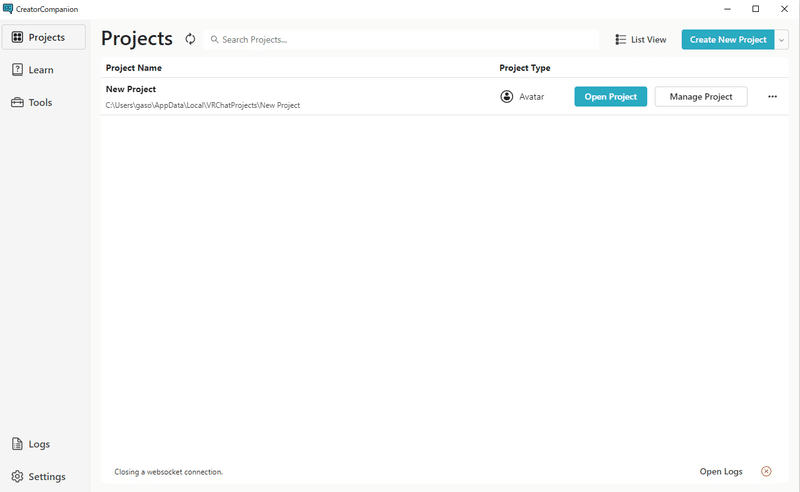Open the Tools sidebar section
This screenshot has height=492, width=800.
point(32,103)
